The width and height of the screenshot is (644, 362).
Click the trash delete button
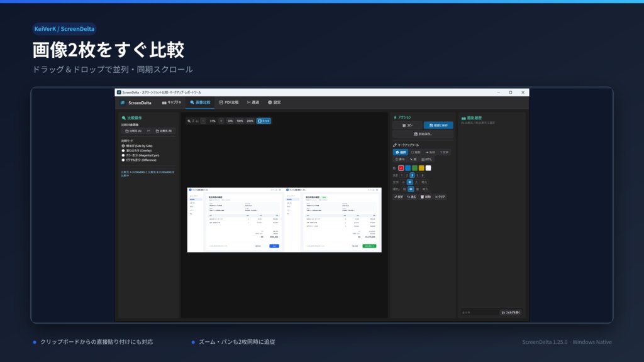click(426, 197)
